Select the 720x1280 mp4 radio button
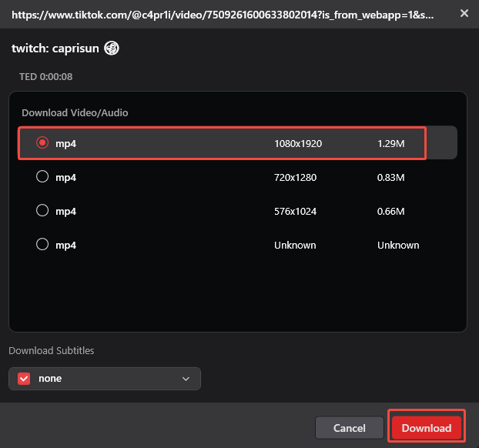Viewport: 479px width, 448px height. pyautogui.click(x=42, y=176)
